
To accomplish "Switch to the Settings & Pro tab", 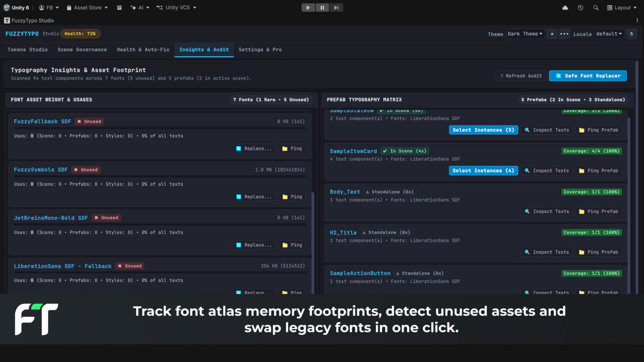I will coord(260,49).
